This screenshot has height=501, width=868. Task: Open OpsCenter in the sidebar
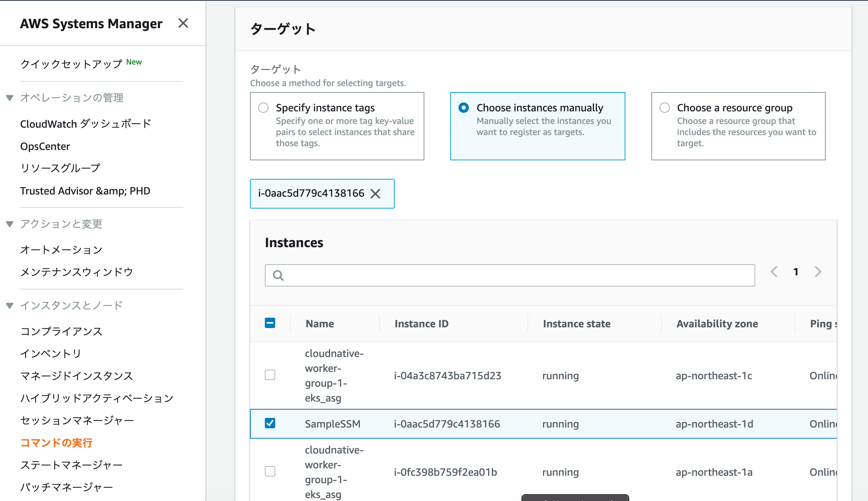[x=45, y=146]
